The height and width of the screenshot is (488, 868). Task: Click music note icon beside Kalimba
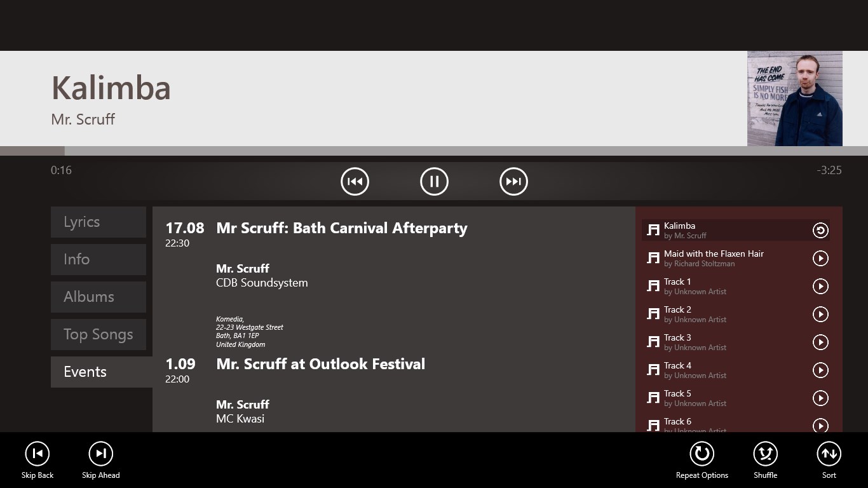coord(653,231)
